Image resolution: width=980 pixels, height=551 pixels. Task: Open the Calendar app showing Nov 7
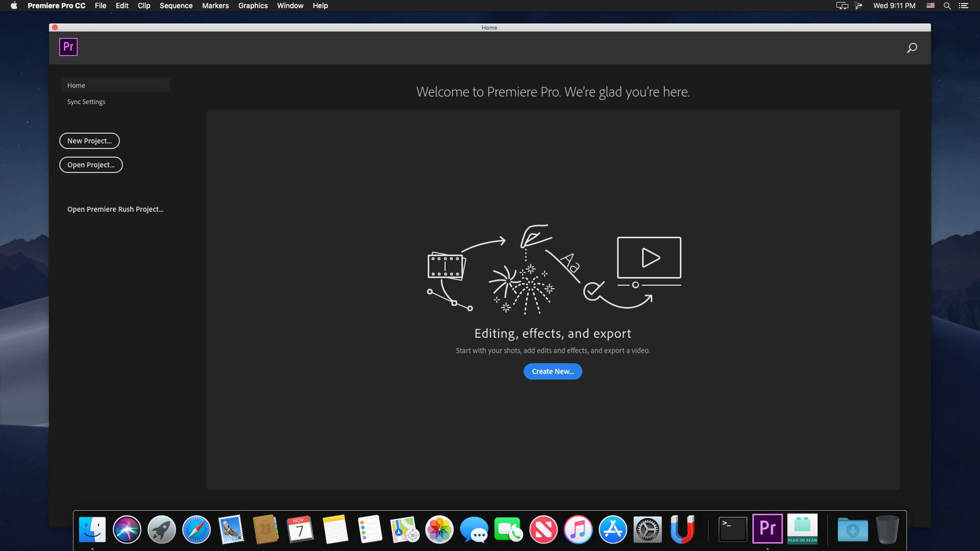(x=300, y=530)
